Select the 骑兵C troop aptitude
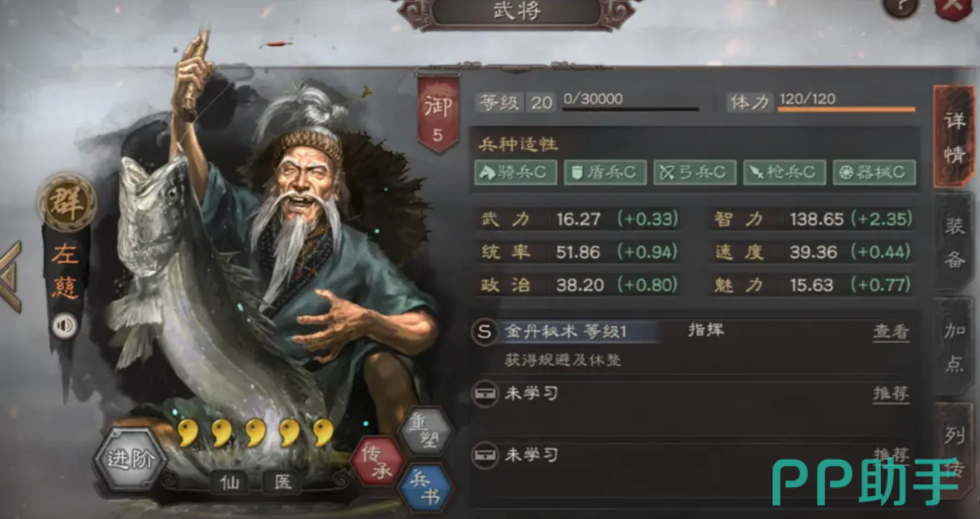Viewport: 980px width, 519px height. pos(515,172)
